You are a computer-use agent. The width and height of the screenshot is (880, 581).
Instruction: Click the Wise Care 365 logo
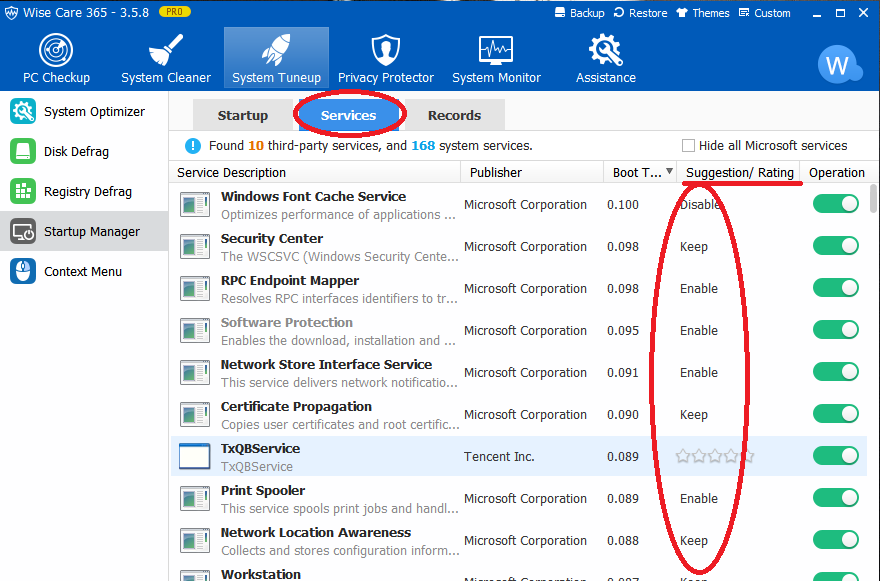tap(11, 13)
